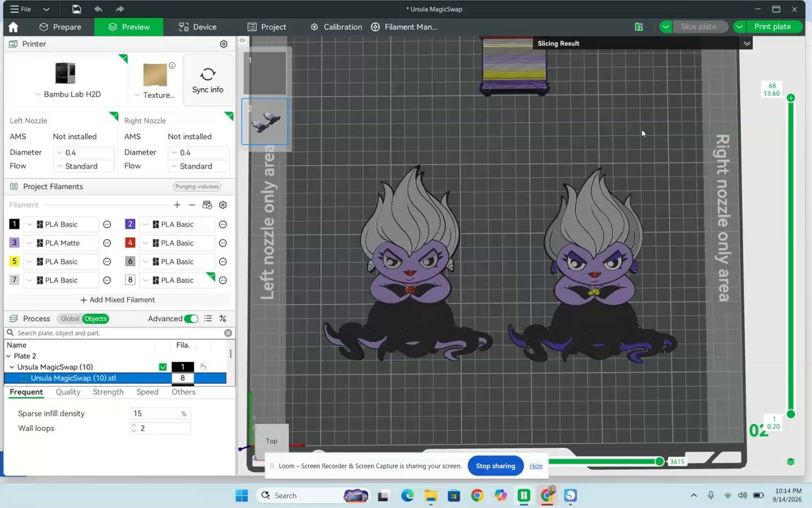Open the printer settings gear icon

[x=223, y=44]
